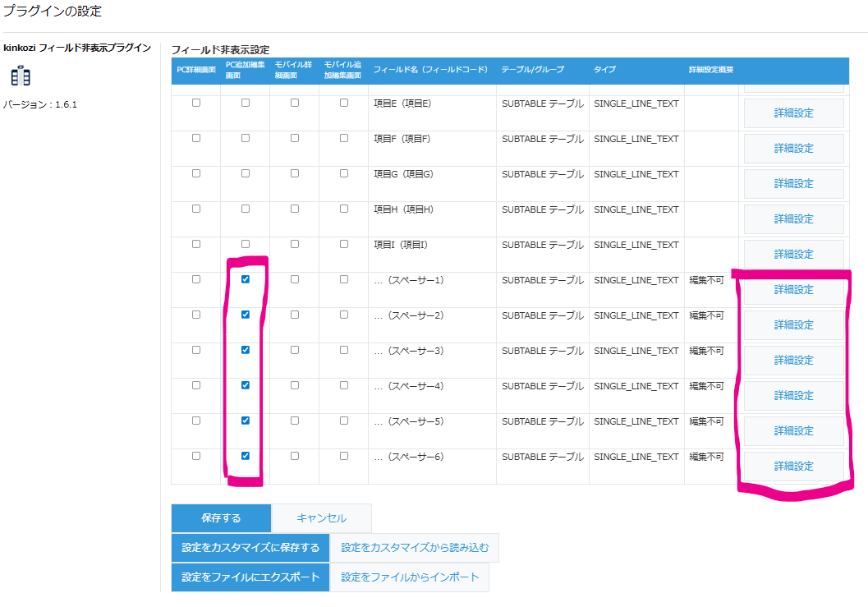
Task: Check PC追加編集画面 box for 項目I
Action: [x=244, y=241]
